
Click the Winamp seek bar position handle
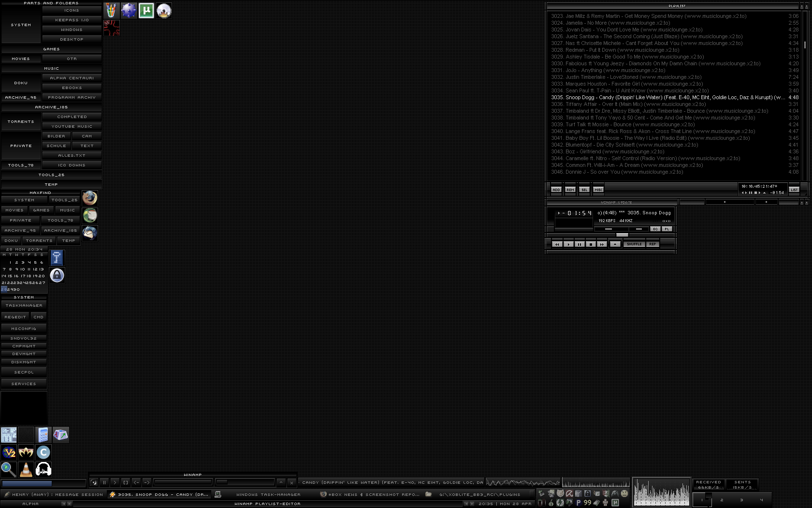tap(622, 235)
